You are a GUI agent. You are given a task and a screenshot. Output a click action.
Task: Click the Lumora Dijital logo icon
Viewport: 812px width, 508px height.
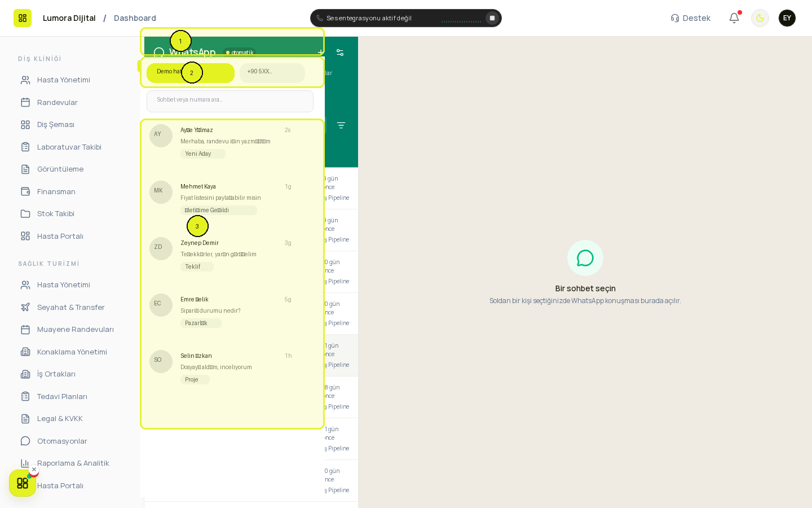(x=23, y=18)
